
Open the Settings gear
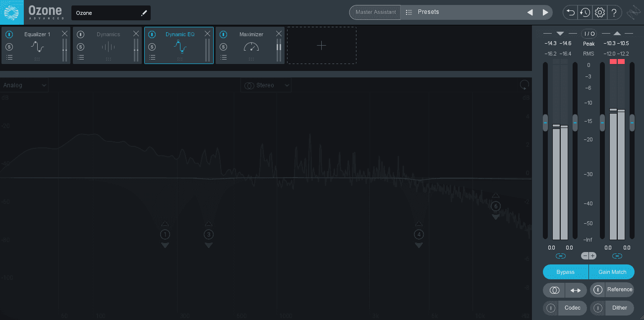[599, 12]
